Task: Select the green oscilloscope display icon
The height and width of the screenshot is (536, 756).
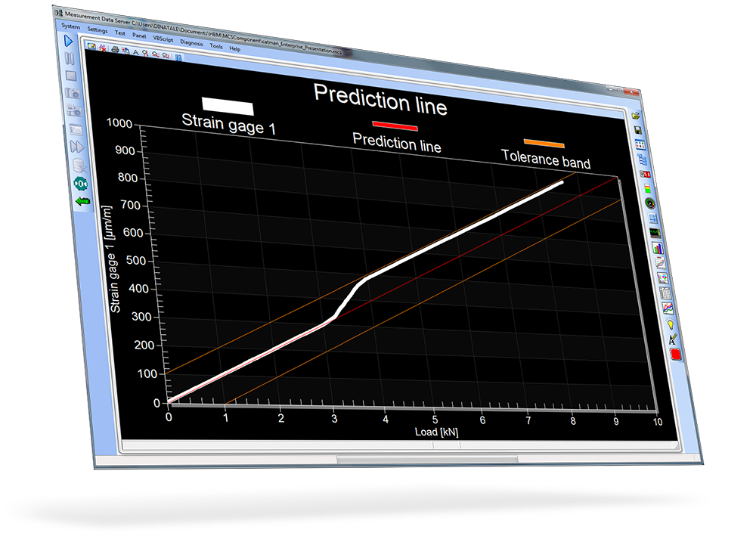Action: pos(654,232)
